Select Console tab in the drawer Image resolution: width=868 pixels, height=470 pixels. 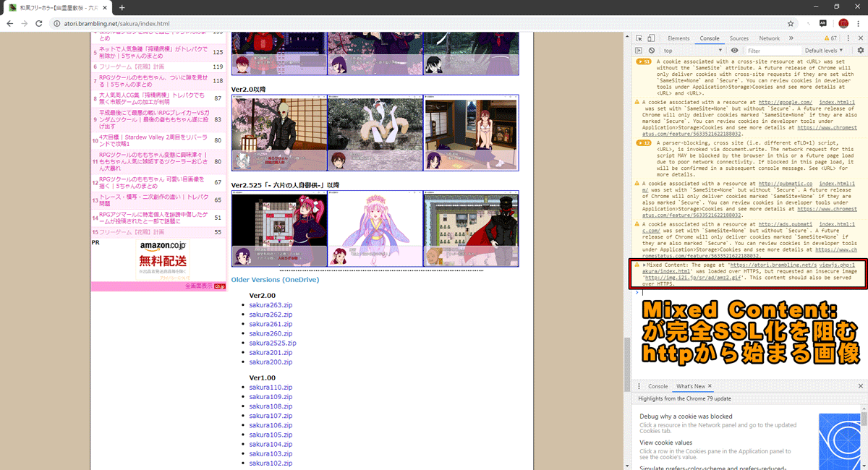[658, 386]
